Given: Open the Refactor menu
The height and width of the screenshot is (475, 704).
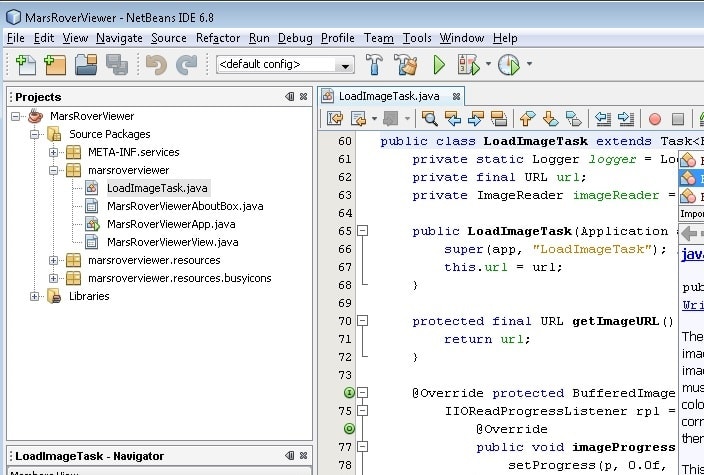Looking at the screenshot, I should click(218, 38).
